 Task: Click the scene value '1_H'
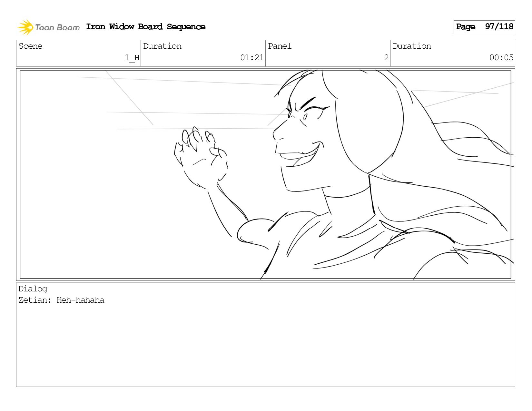tap(132, 58)
